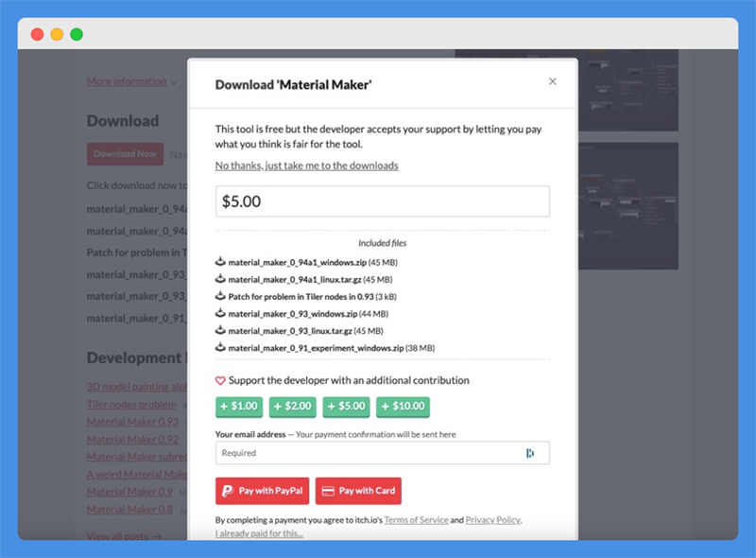This screenshot has height=558, width=756.
Task: Click 'No thanks, just take me to the downloads'
Action: point(306,166)
